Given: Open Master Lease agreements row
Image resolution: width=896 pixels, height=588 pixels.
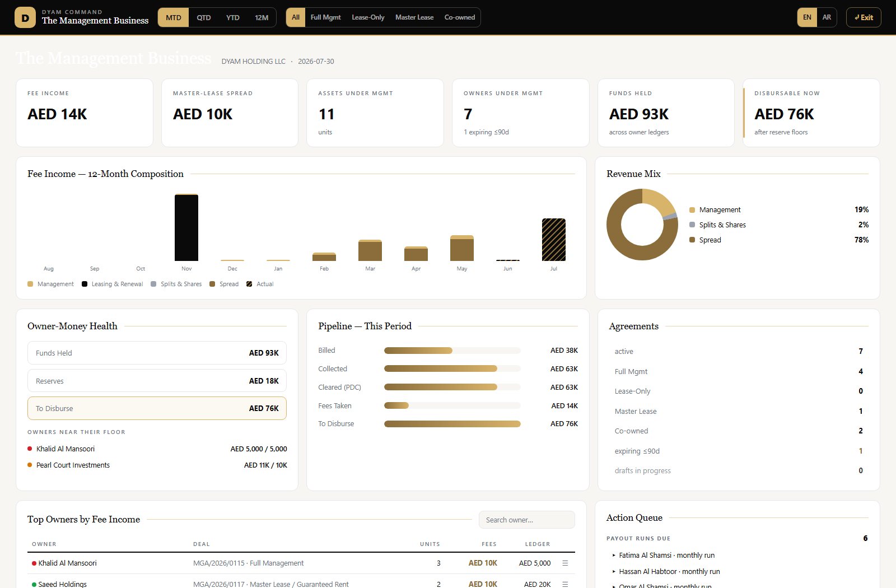Looking at the screenshot, I should pos(739,411).
